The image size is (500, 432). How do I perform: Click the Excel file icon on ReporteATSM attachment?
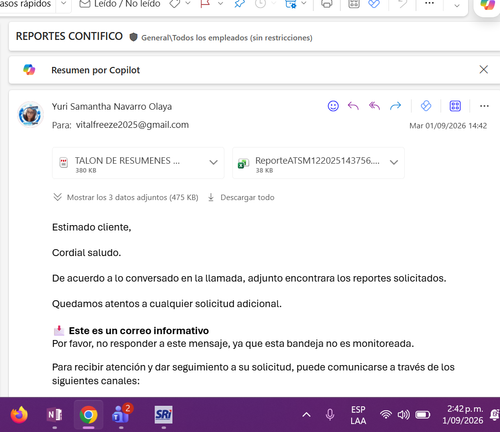pyautogui.click(x=243, y=163)
